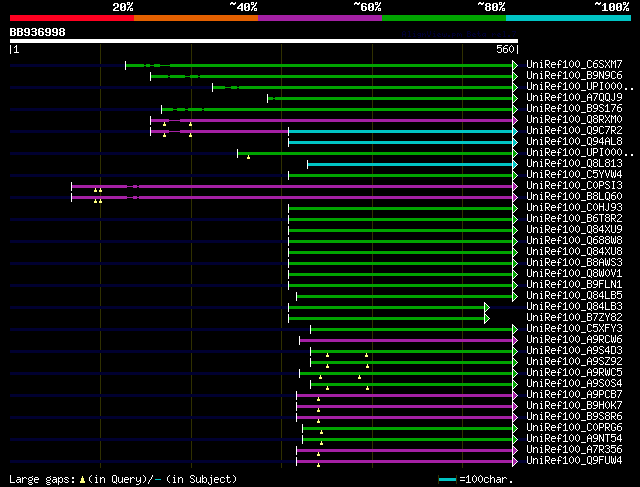Select the UniRef100_C5YVW4 hit label
The width and height of the screenshot is (640, 487).
(574, 175)
